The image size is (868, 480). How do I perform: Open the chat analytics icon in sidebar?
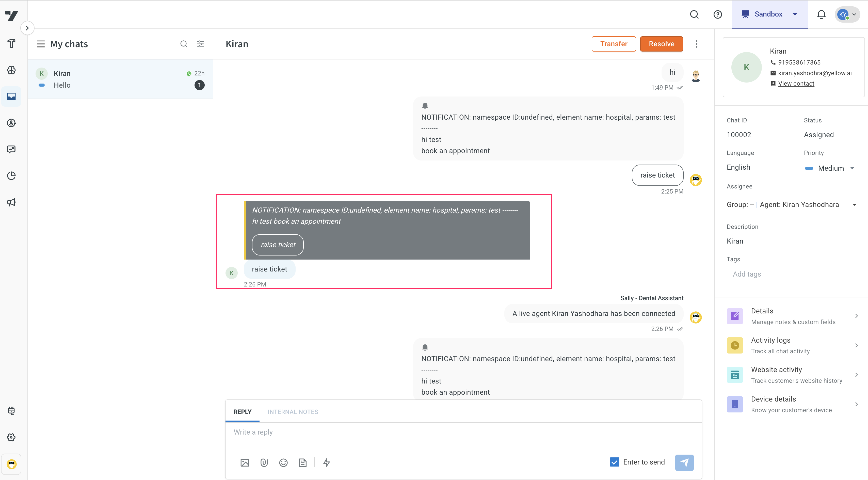tap(11, 149)
